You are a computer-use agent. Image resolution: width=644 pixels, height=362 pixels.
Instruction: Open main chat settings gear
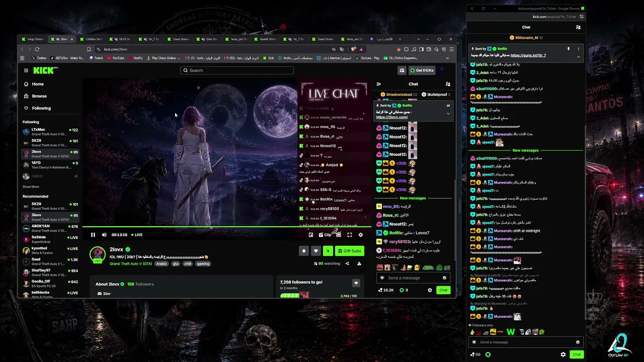pos(430,290)
